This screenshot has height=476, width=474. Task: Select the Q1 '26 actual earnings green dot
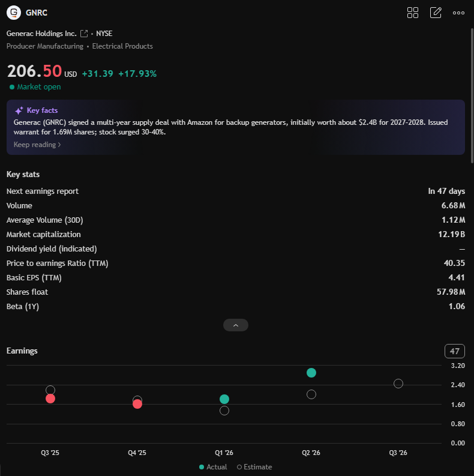tap(224, 399)
